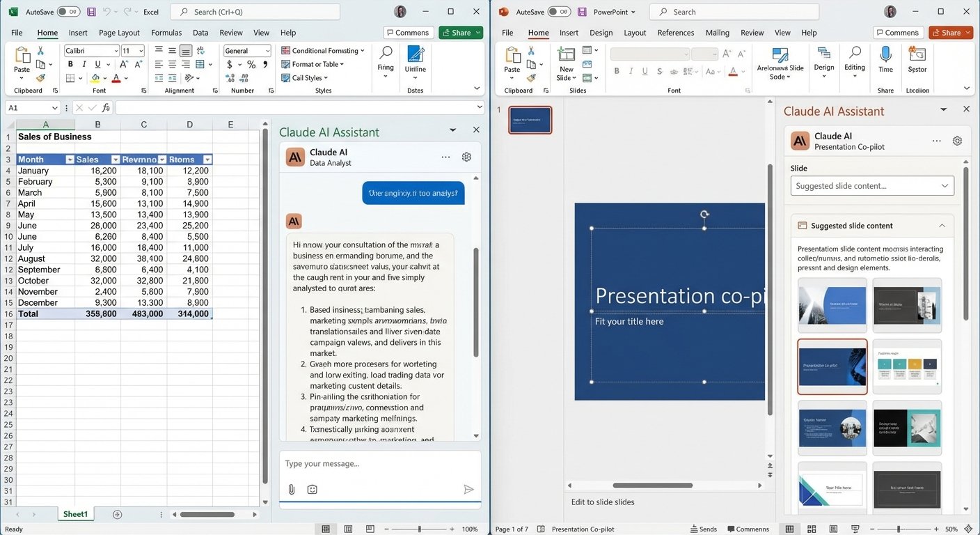This screenshot has height=535, width=980.
Task: Click the Claude AI Assistant settings gear
Action: [466, 157]
